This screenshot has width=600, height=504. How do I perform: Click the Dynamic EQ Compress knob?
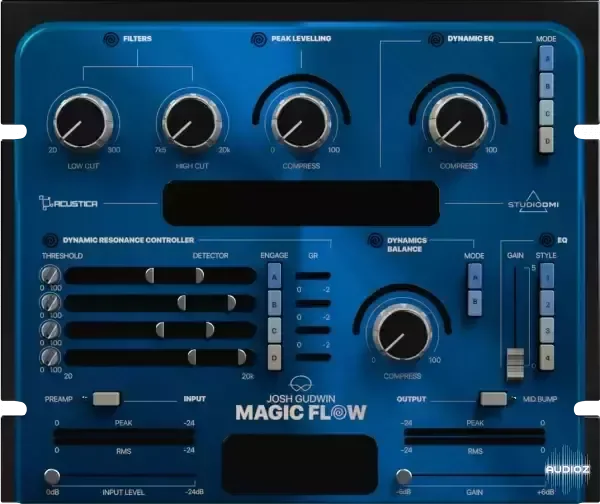click(x=458, y=122)
